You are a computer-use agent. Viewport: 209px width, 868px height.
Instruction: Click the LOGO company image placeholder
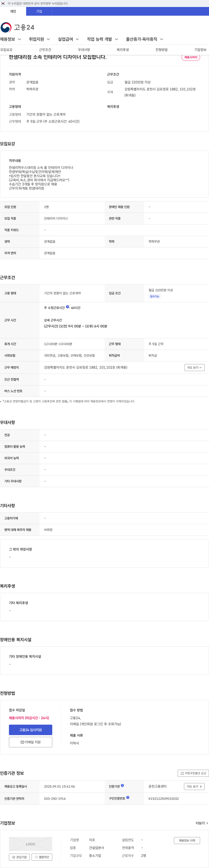[x=30, y=844]
